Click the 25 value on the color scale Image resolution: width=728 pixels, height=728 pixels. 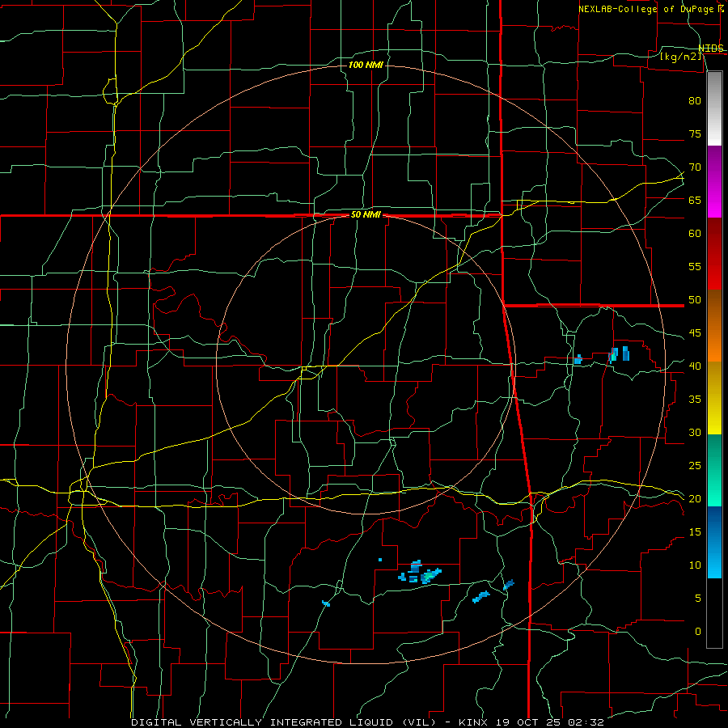tap(695, 465)
